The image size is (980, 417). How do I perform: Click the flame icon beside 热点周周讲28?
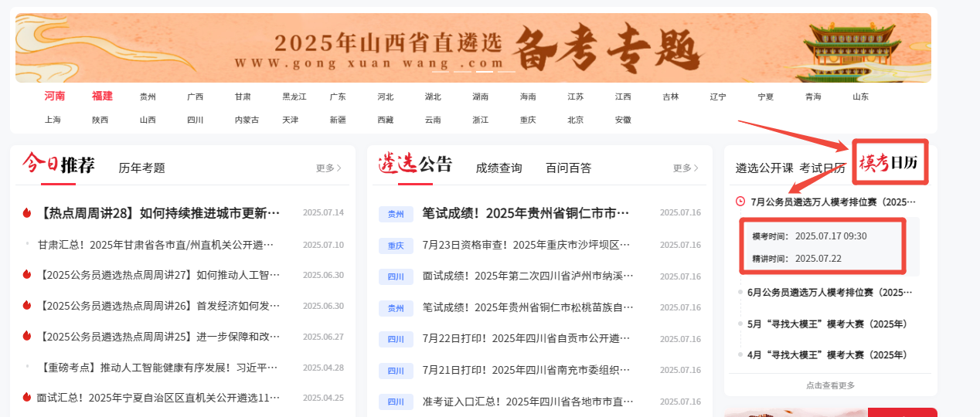coord(26,213)
